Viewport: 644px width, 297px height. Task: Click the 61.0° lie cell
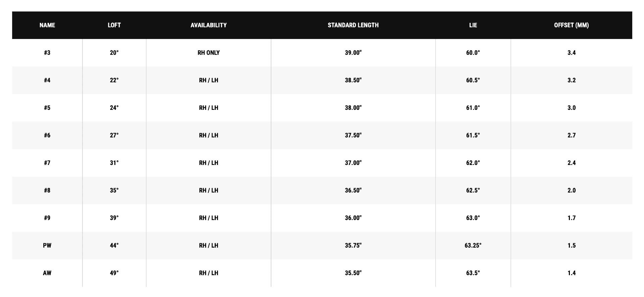point(473,108)
